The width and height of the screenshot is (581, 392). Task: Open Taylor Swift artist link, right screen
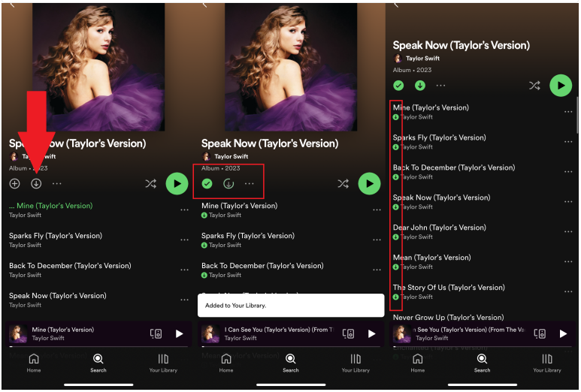(416, 59)
